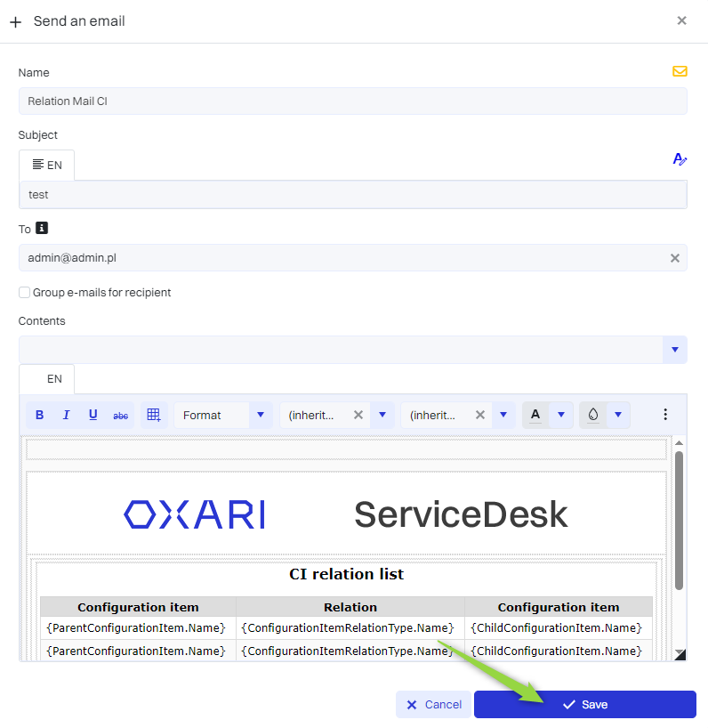Image resolution: width=708 pixels, height=728 pixels.
Task: Open the font color dropdown arrow
Action: 560,415
